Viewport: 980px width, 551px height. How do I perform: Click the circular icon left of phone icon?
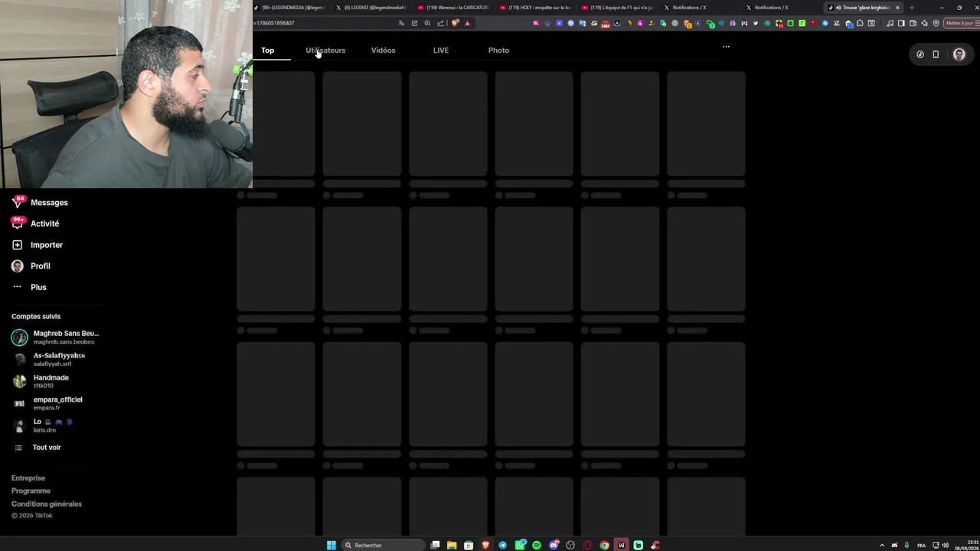[920, 54]
